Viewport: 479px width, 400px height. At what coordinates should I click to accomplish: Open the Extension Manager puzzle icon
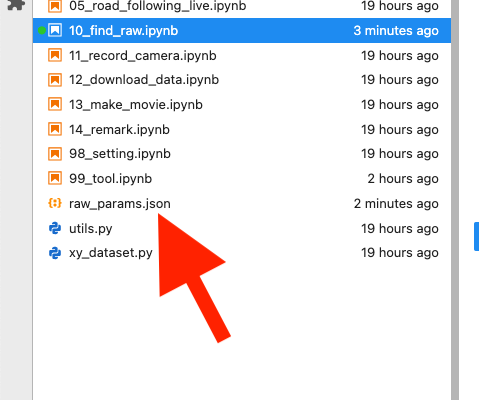click(x=16, y=5)
